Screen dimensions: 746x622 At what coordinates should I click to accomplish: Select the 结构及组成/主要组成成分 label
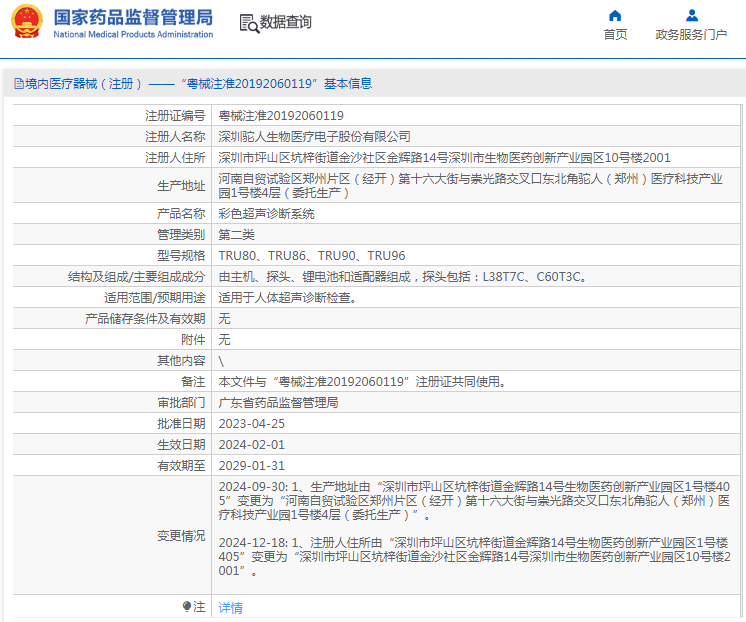tap(137, 276)
